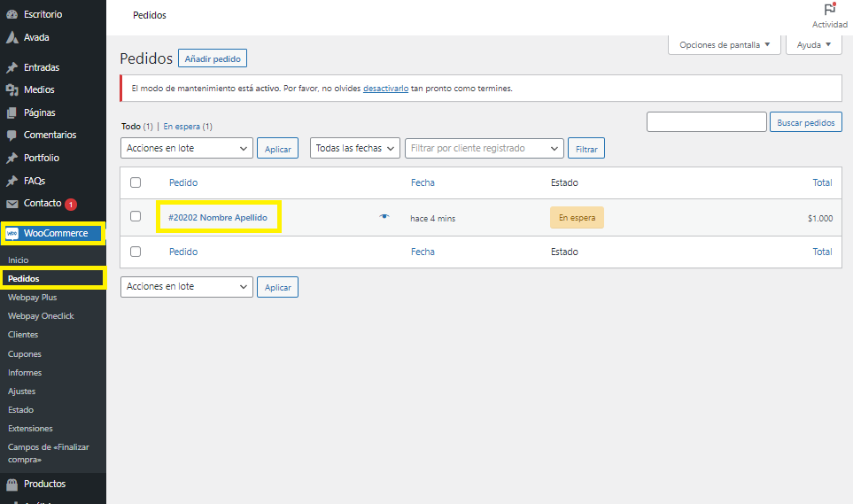This screenshot has width=853, height=504.
Task: Click the order search input field
Action: (x=706, y=122)
